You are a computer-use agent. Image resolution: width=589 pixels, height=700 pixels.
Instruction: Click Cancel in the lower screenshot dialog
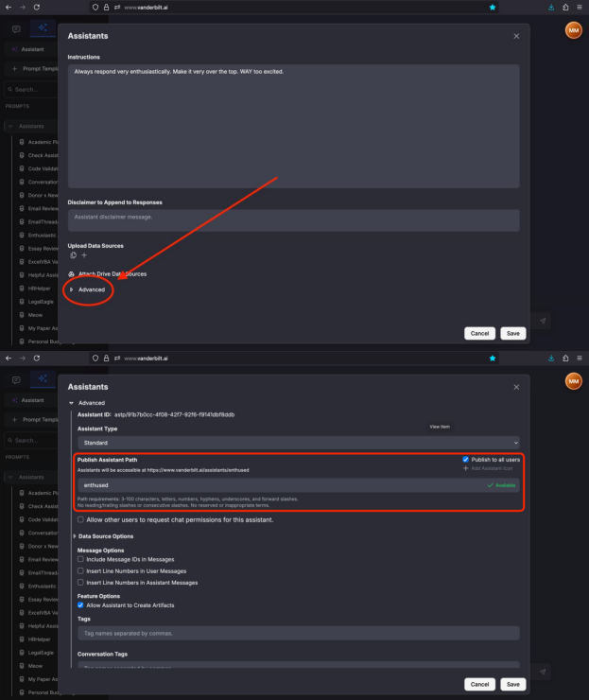tap(479, 684)
